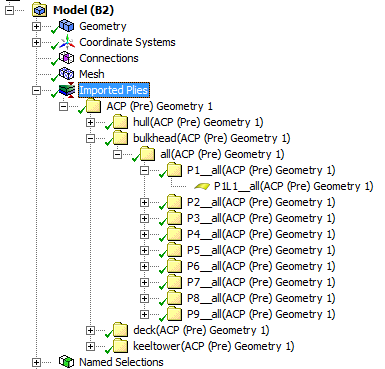
Task: Click the P7__all folder icon
Action: tap(174, 282)
